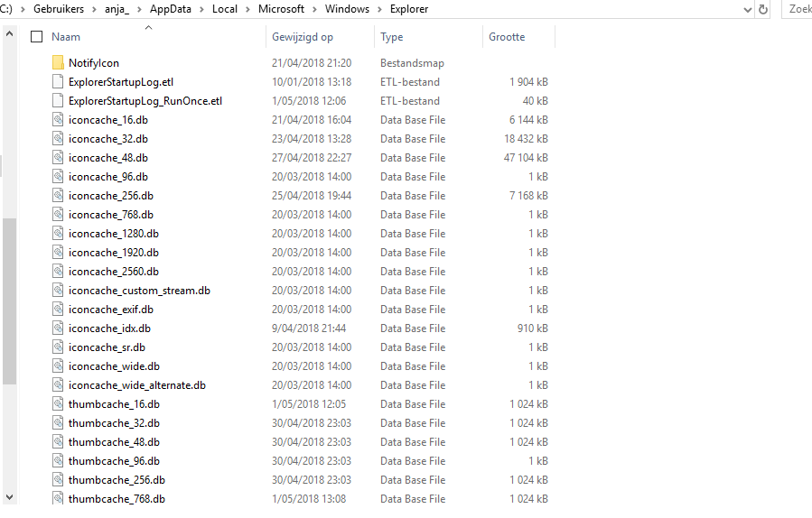Click into the Zoek search field
The height and width of the screenshot is (518, 812).
coord(798,9)
